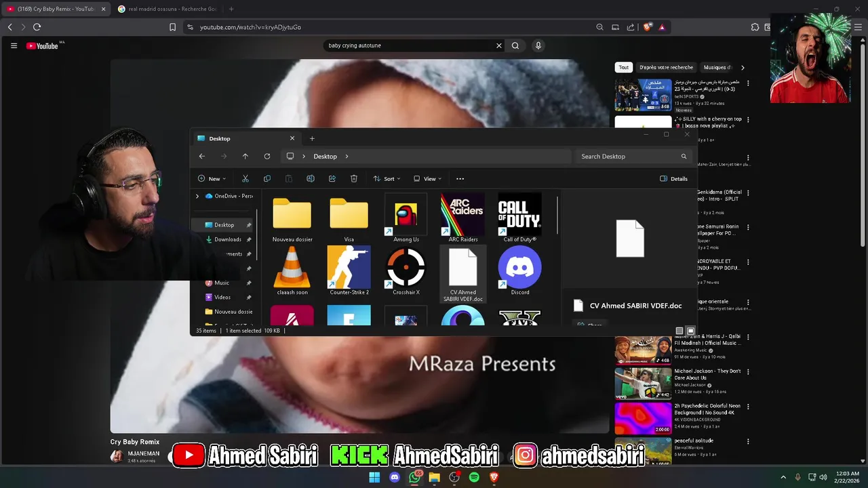
Task: Click the YouTube search magnifier button
Action: tap(515, 45)
